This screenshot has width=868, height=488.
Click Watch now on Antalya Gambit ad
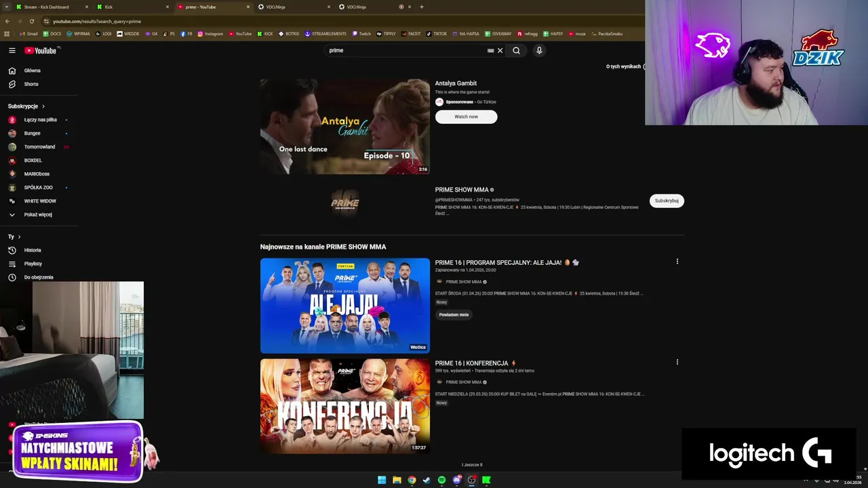coord(466,117)
